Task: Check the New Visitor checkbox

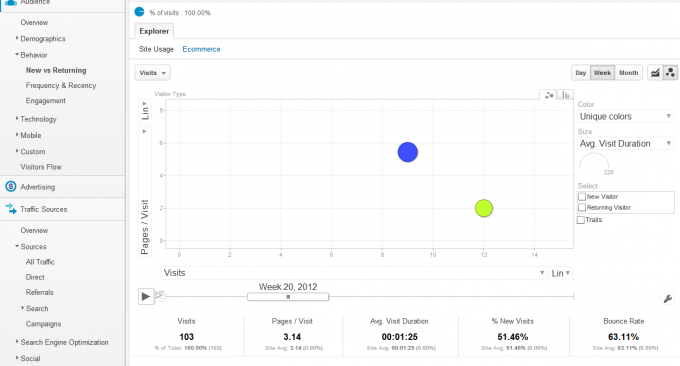Action: [x=582, y=197]
